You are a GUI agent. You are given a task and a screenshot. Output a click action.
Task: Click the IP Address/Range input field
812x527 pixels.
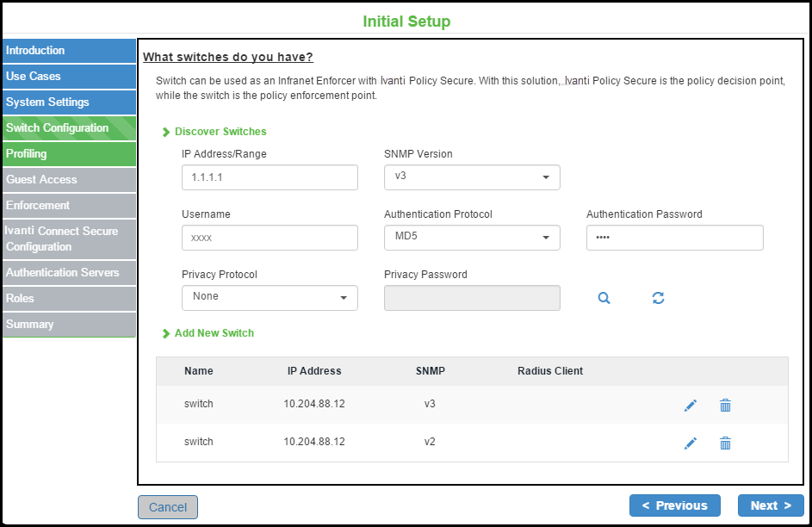[x=270, y=177]
